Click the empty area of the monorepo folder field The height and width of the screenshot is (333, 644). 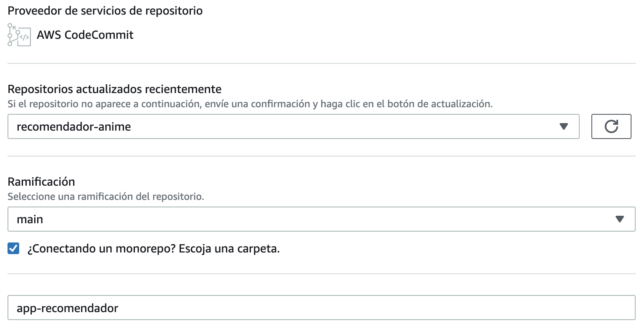point(376,308)
